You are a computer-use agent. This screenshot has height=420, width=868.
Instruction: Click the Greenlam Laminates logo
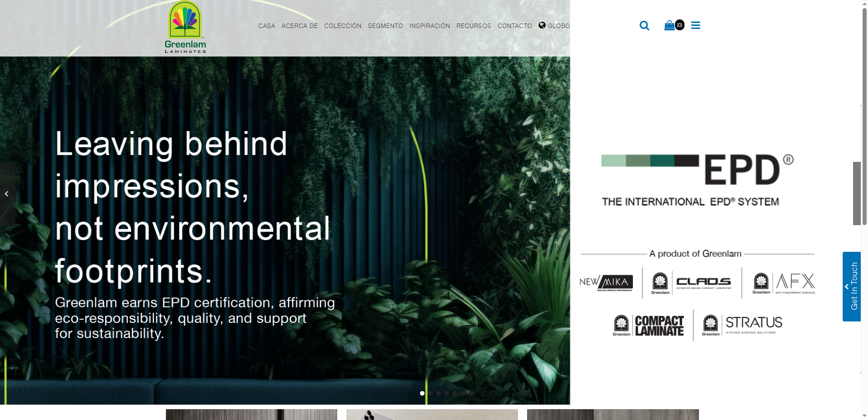point(185,27)
